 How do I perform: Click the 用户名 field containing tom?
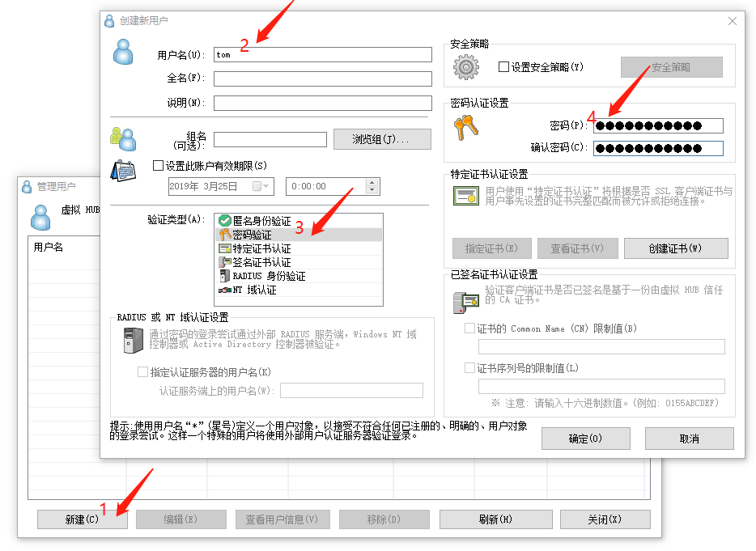pos(322,54)
